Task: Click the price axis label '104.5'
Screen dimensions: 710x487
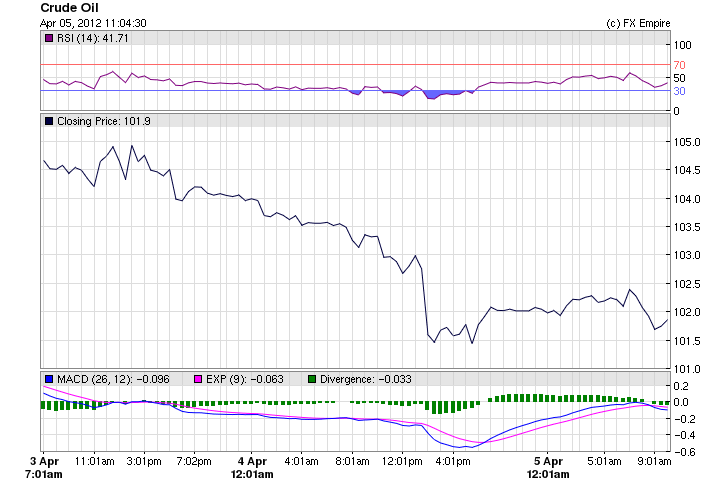Action: (687, 171)
